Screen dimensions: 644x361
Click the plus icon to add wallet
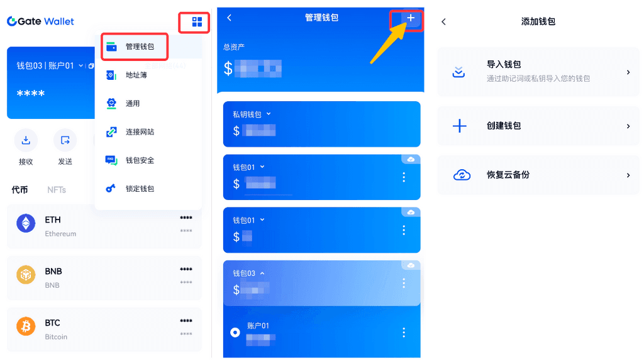tap(410, 18)
